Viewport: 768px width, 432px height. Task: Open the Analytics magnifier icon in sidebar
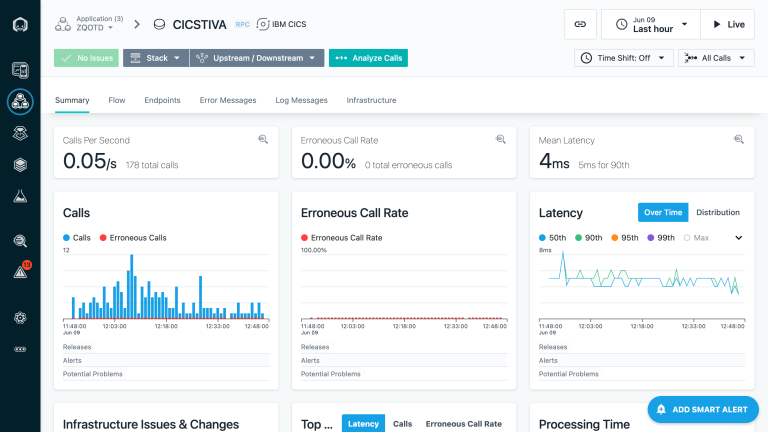click(20, 240)
